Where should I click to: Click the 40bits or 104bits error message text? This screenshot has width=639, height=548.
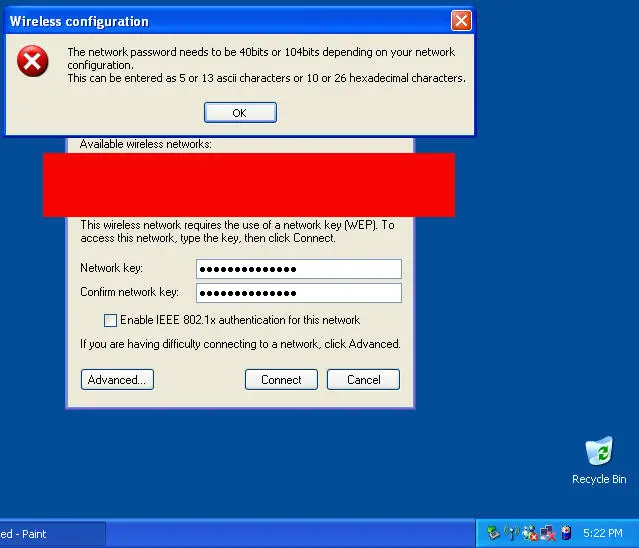click(266, 65)
